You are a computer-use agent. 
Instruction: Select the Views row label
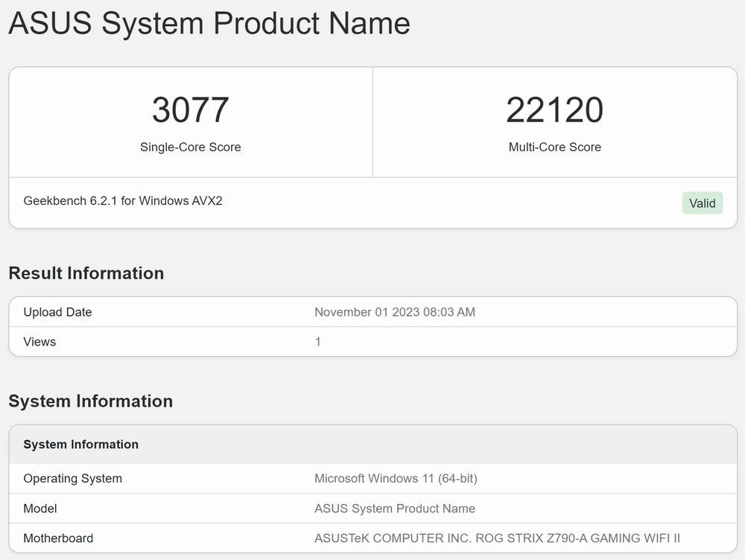click(x=39, y=342)
